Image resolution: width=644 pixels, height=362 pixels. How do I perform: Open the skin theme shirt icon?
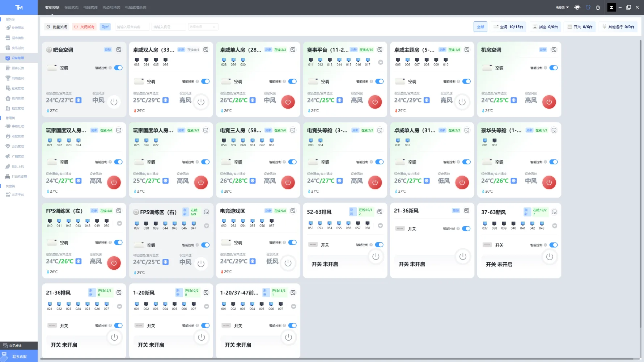(588, 7)
